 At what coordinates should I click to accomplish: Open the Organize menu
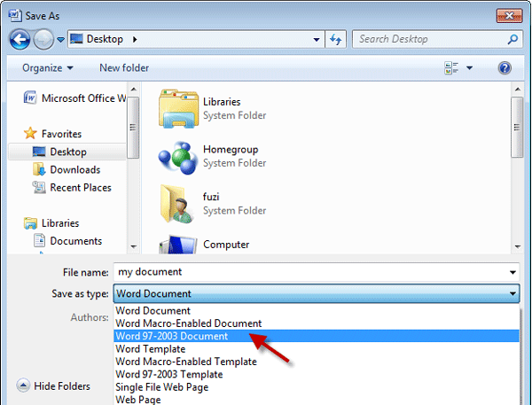(48, 68)
